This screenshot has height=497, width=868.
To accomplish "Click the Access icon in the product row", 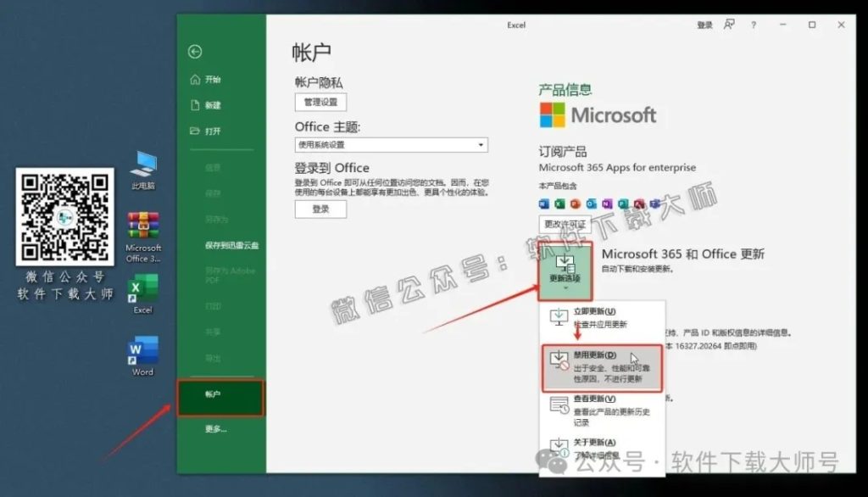I will (638, 204).
